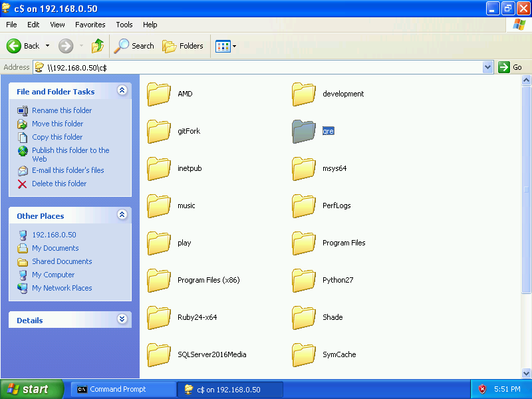The height and width of the screenshot is (399, 532).
Task: Select the gitFork folder icon
Action: tap(159, 131)
